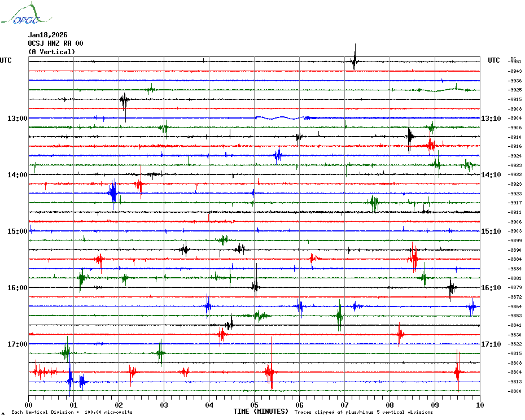Click the DC value -9815
This screenshot has height=420, width=525.
[x=515, y=354]
